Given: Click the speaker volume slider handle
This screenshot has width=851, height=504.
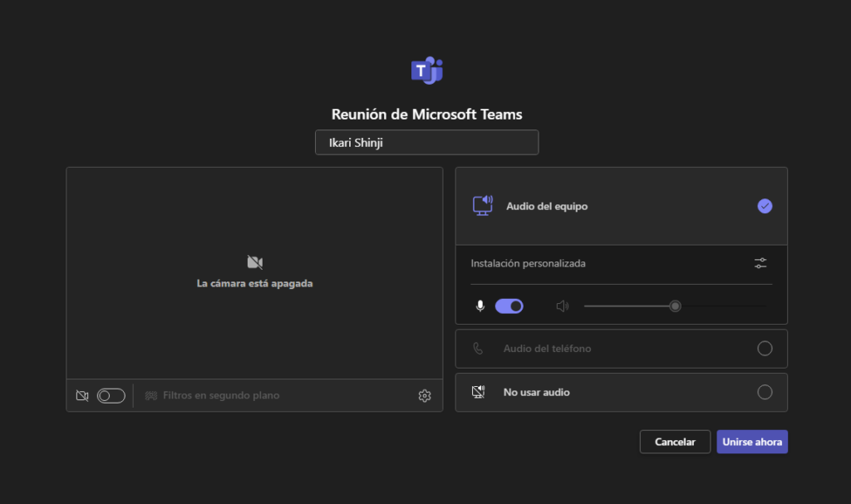Looking at the screenshot, I should [675, 306].
